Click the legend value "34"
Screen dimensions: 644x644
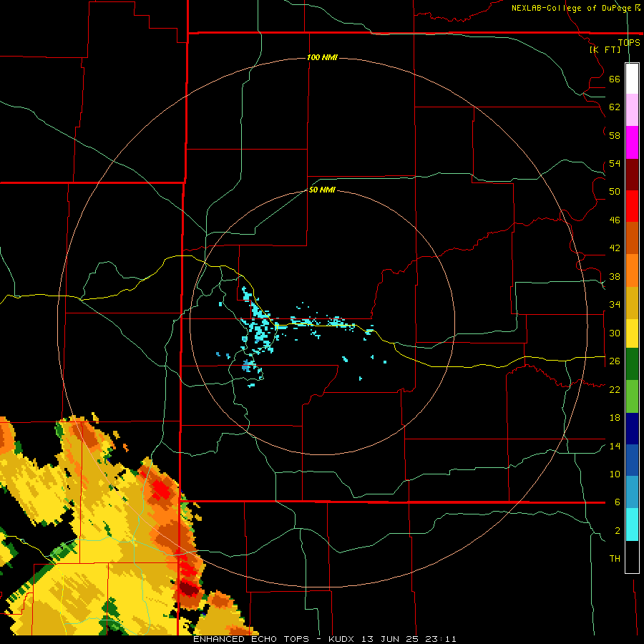(615, 304)
